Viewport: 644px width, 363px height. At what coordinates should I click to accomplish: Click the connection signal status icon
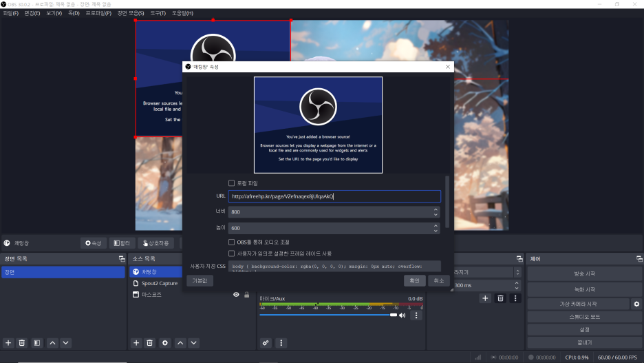478,357
